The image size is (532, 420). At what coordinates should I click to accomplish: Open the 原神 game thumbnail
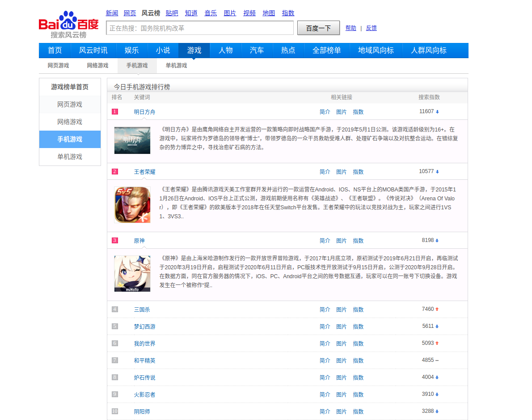pyautogui.click(x=132, y=274)
